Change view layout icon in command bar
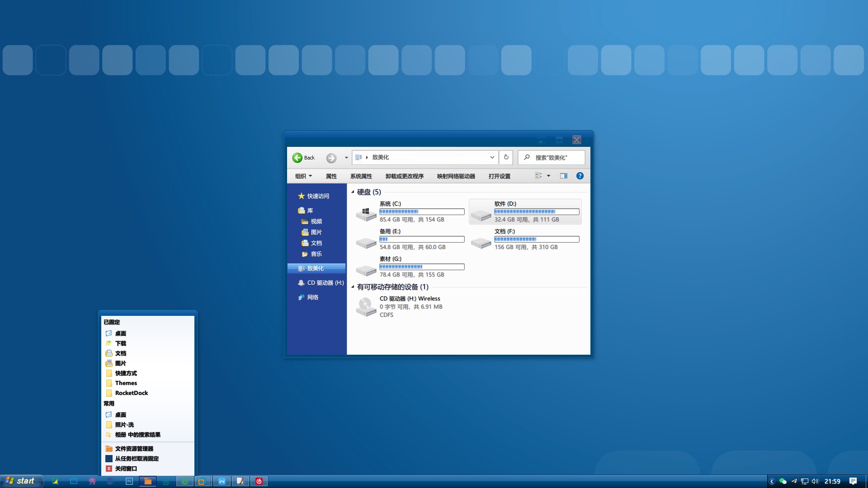868x488 pixels. click(539, 176)
